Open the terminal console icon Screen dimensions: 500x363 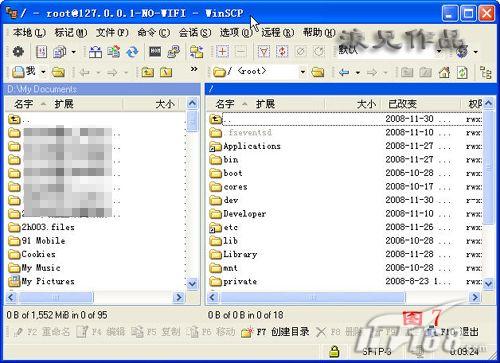pyautogui.click(x=155, y=52)
